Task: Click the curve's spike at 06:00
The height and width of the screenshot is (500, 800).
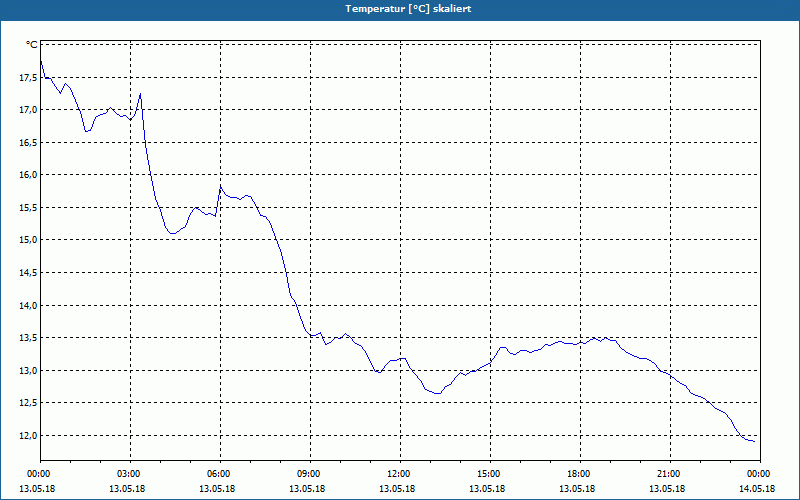Action: [x=220, y=187]
